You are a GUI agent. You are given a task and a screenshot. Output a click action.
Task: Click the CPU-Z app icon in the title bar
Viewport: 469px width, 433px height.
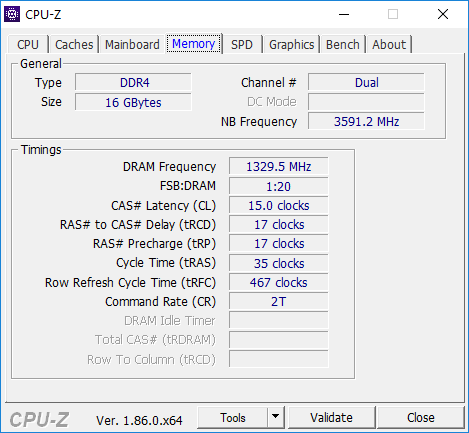point(12,14)
